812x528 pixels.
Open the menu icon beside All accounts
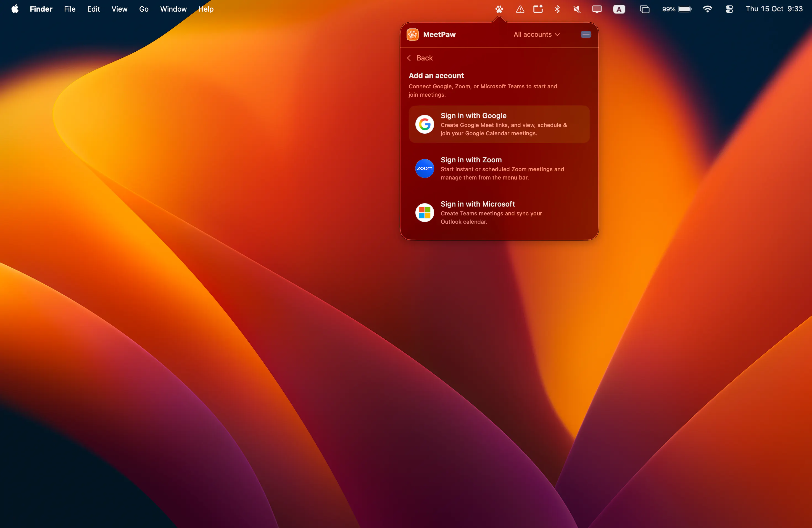pos(586,35)
